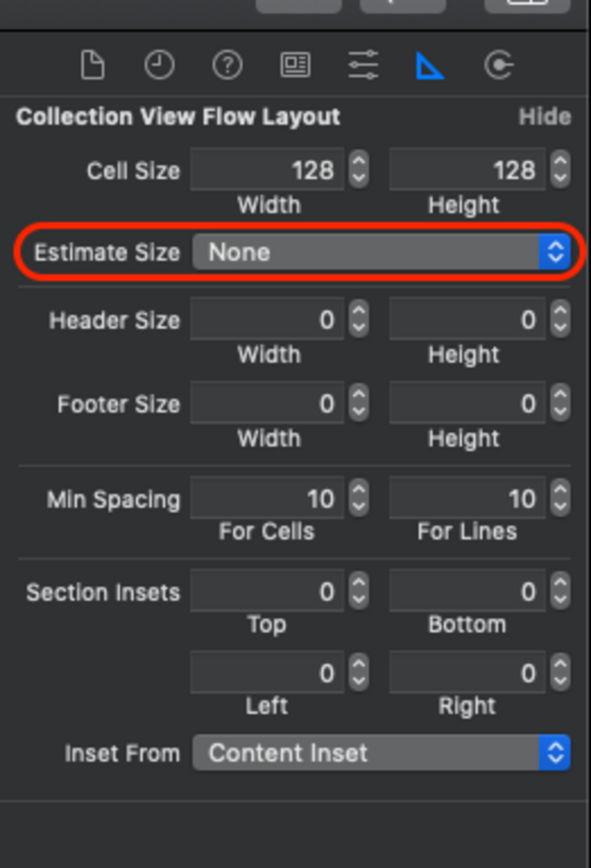Open the Estimate Size dropdown
591x868 pixels.
[381, 252]
